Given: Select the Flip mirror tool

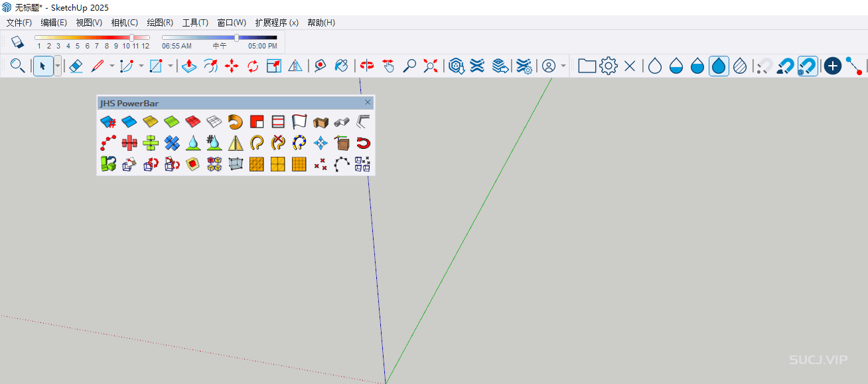Looking at the screenshot, I should 295,66.
